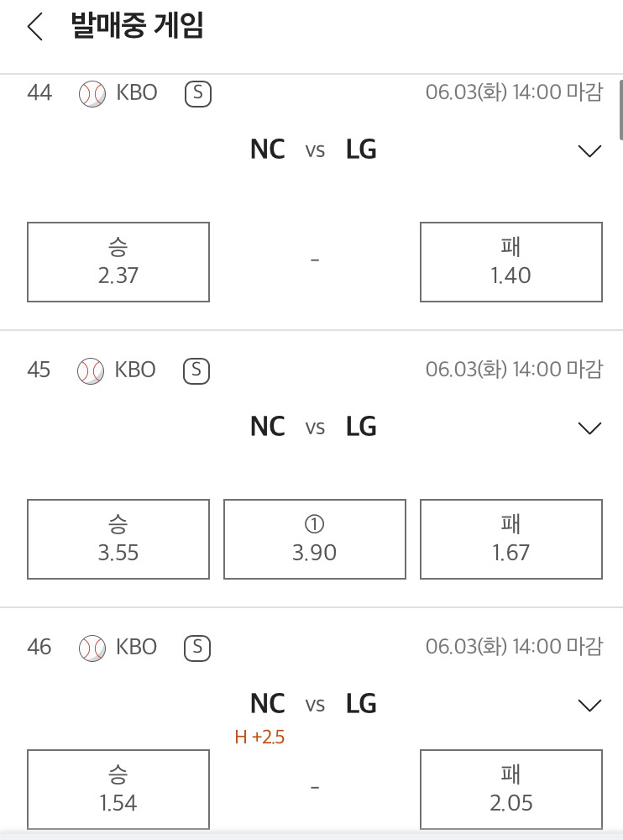Select 승 odds 2.37 for game 44
The width and height of the screenshot is (623, 840).
point(118,261)
